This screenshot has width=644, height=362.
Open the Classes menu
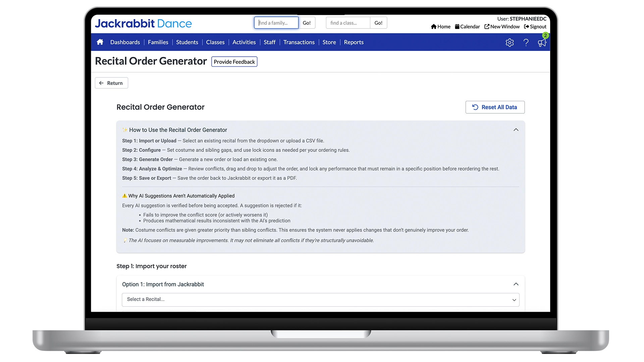(215, 42)
